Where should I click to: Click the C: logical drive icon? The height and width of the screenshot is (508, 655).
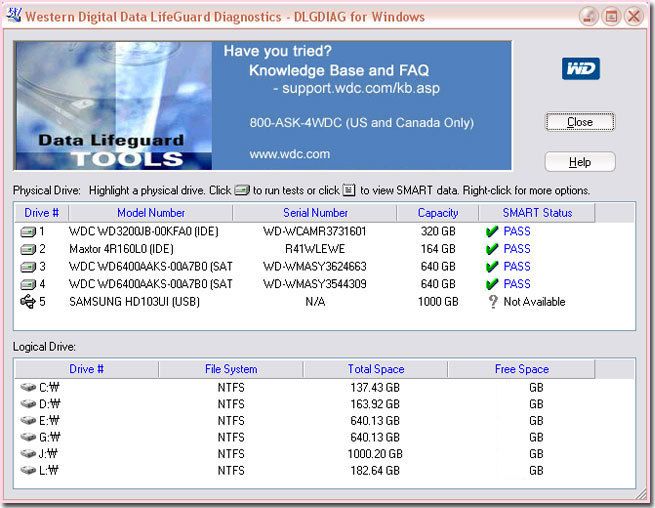[28, 387]
